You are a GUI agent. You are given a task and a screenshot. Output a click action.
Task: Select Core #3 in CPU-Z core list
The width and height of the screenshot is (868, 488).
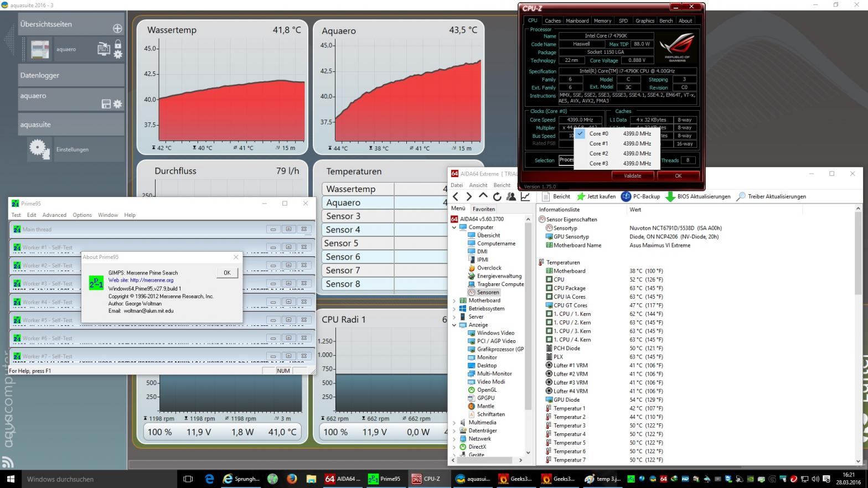pyautogui.click(x=617, y=163)
